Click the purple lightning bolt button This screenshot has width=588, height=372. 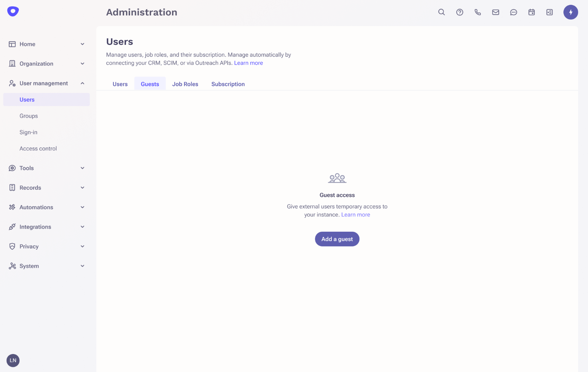pos(570,12)
